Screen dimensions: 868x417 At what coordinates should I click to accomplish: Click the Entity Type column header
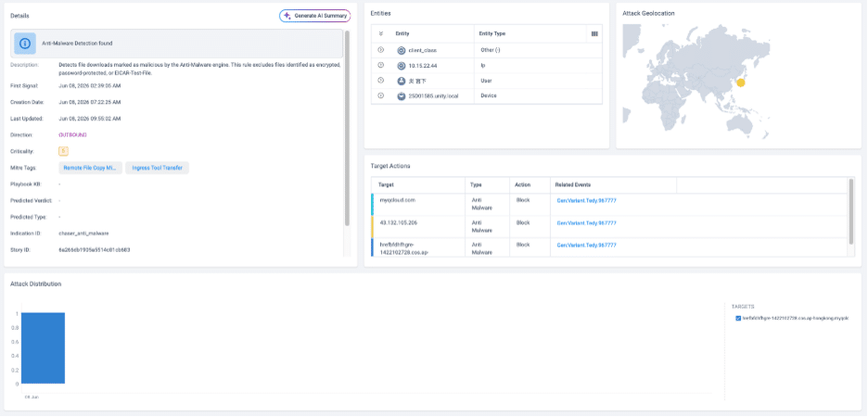pyautogui.click(x=492, y=33)
